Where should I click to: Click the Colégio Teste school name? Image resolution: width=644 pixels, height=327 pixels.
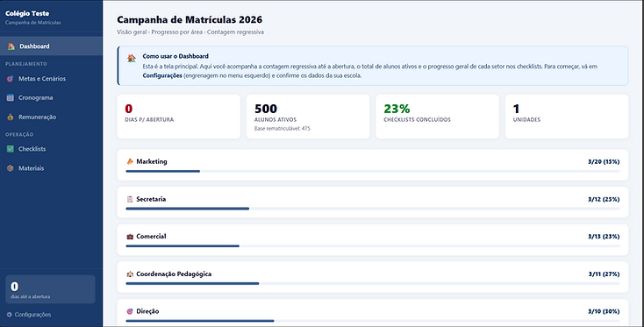[27, 13]
